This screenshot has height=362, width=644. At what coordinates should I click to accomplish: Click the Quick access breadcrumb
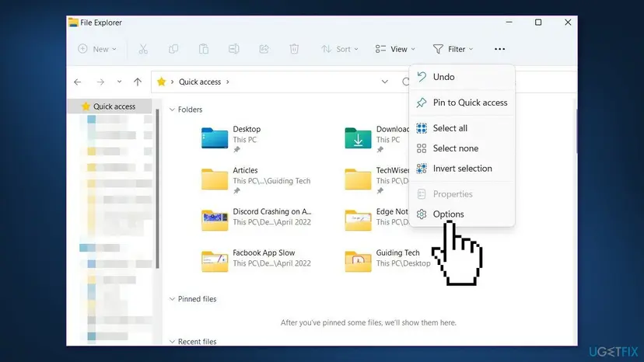point(200,82)
